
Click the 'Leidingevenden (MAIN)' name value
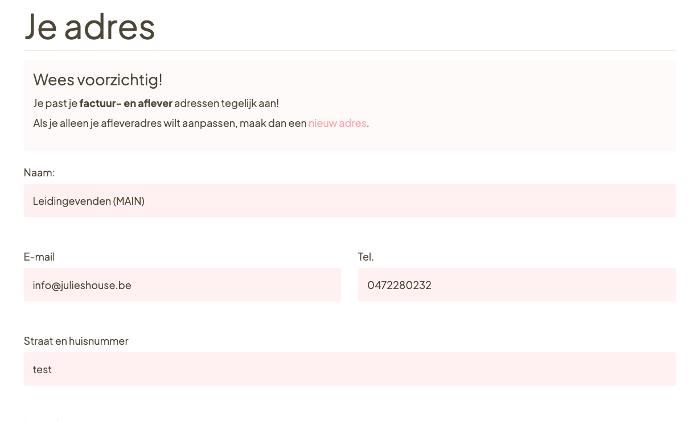click(x=88, y=201)
